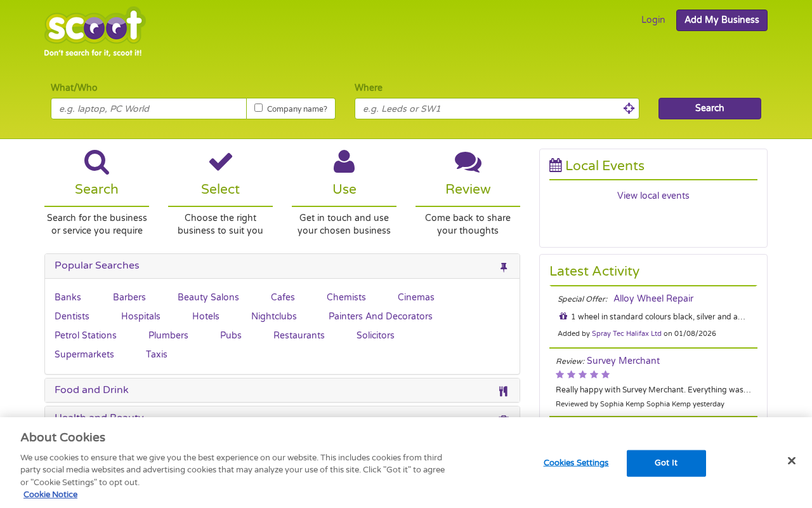Open the Login link
Image resolution: width=812 pixels, height=508 pixels.
coord(653,20)
